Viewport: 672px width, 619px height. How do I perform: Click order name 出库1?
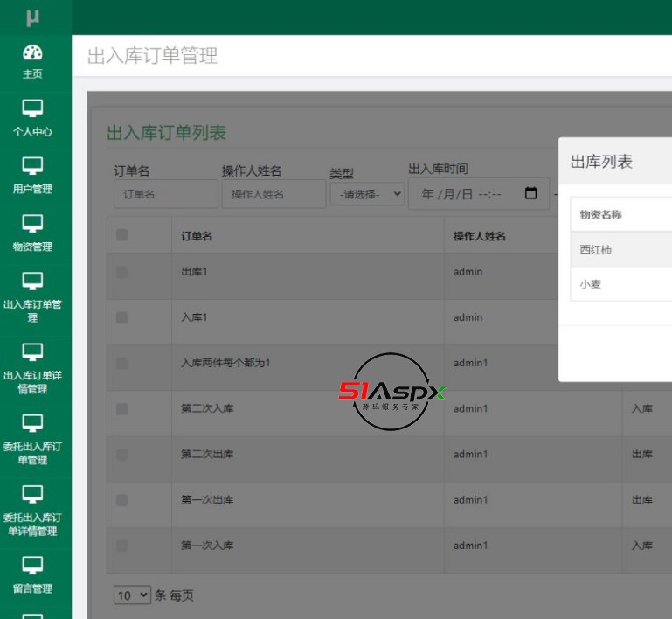pyautogui.click(x=194, y=272)
